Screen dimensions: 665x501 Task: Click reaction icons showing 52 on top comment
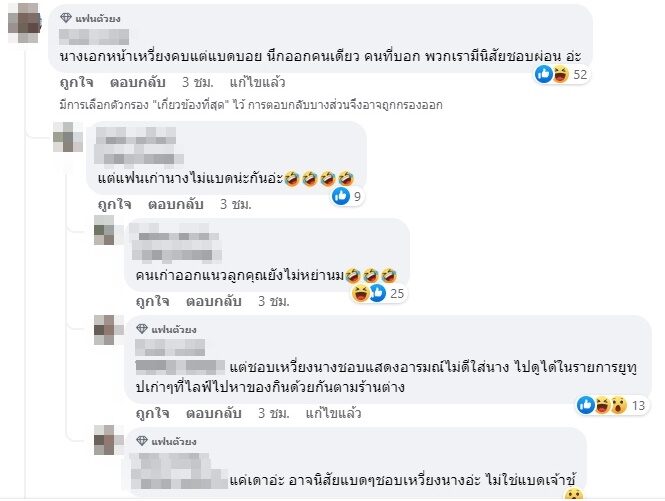click(x=562, y=75)
